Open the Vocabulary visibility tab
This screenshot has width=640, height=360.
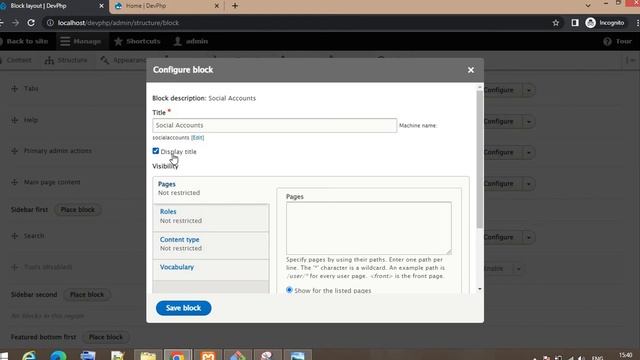(211, 269)
